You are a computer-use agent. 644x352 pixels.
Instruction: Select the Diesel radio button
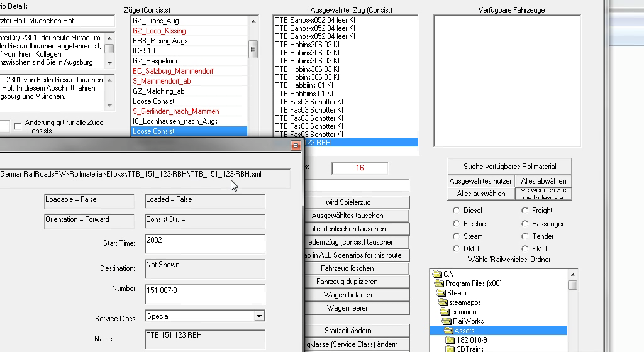[457, 211]
